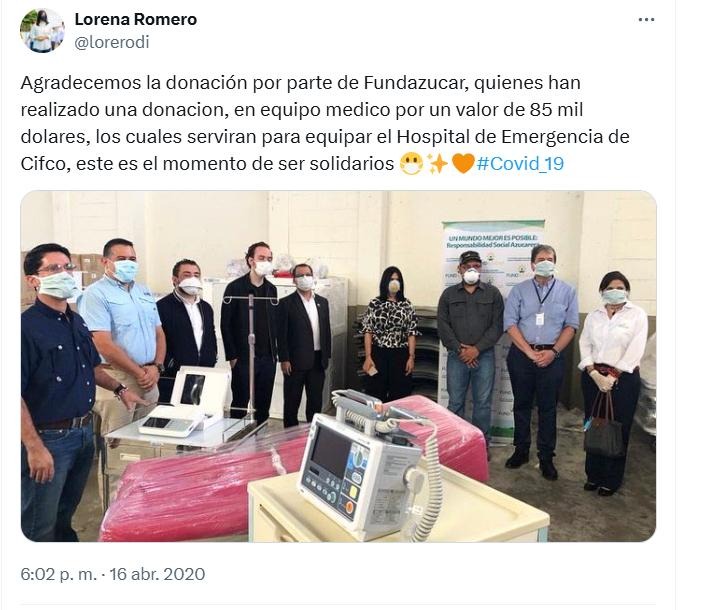The height and width of the screenshot is (610, 702).
Task: Open the defibrillator monitor in the photo
Action: pyautogui.click(x=367, y=465)
